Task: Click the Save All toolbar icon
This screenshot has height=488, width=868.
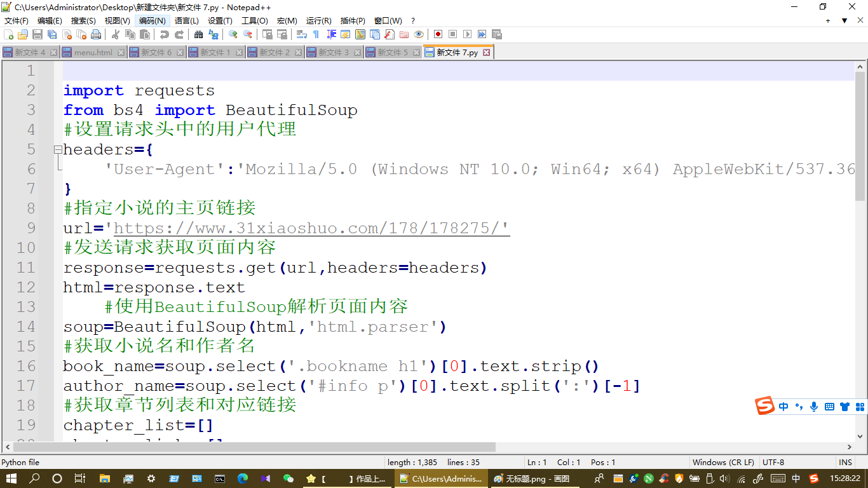Action: click(51, 34)
